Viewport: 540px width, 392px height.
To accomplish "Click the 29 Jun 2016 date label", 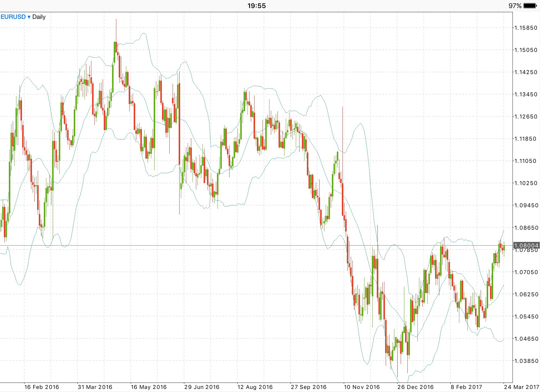I will coord(202,387).
